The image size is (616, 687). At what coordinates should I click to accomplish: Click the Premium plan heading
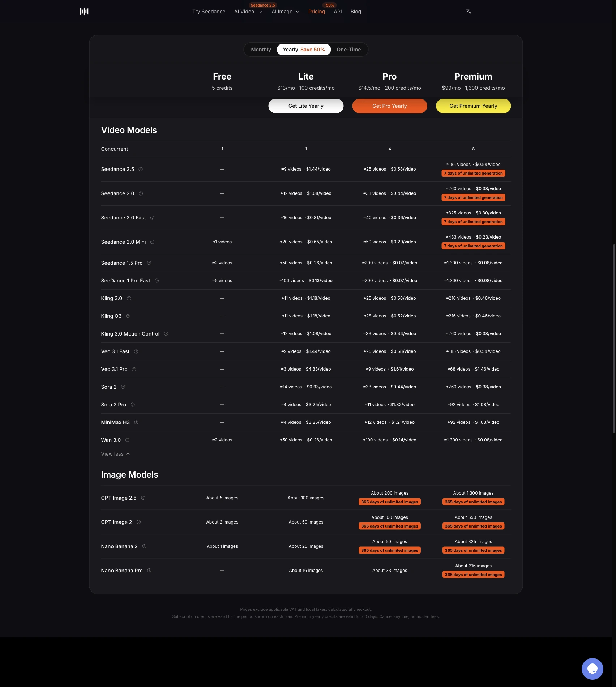tap(473, 77)
